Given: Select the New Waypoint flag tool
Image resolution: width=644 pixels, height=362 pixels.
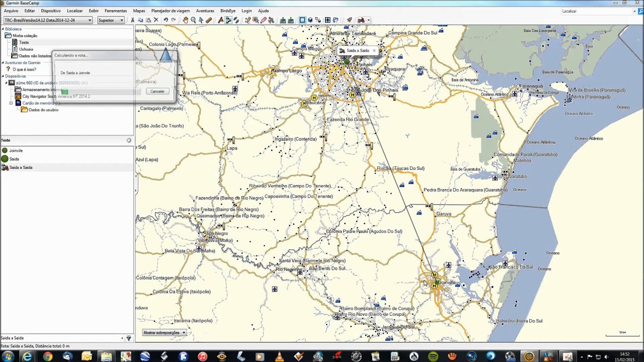Looking at the screenshot, I should pos(221,20).
